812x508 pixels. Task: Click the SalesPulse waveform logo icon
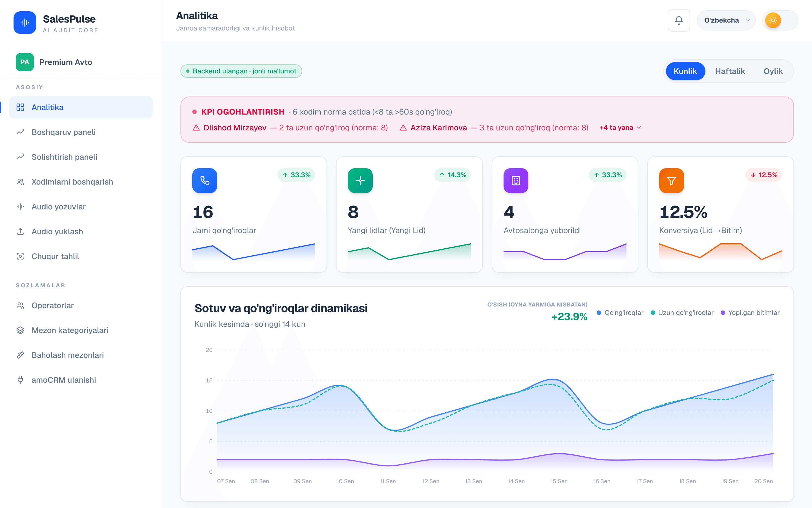[25, 23]
